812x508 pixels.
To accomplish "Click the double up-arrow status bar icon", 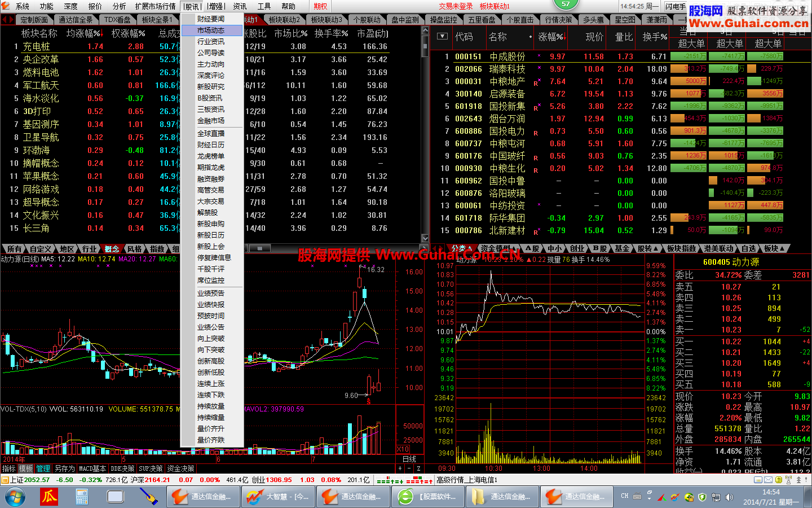I will pos(798,480).
